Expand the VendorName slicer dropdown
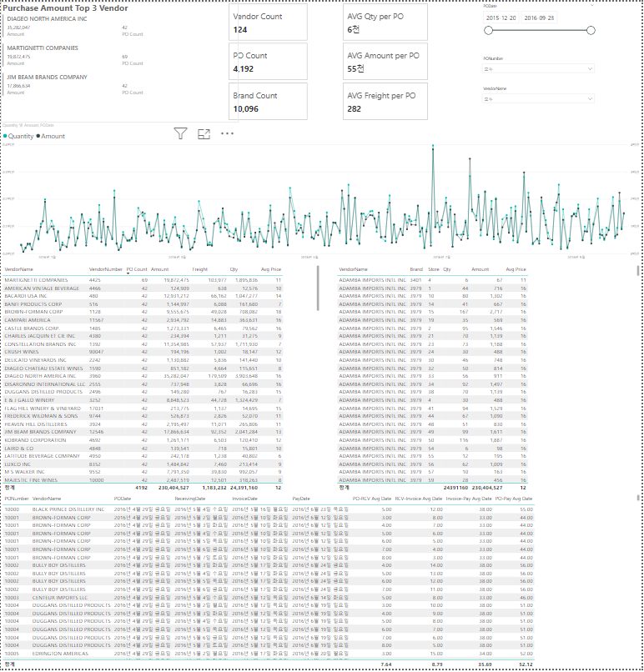This screenshot has height=672, width=644. [590, 98]
